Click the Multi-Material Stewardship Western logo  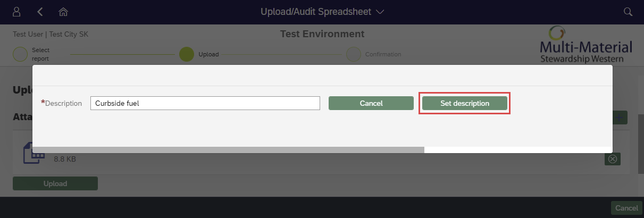pos(586,44)
